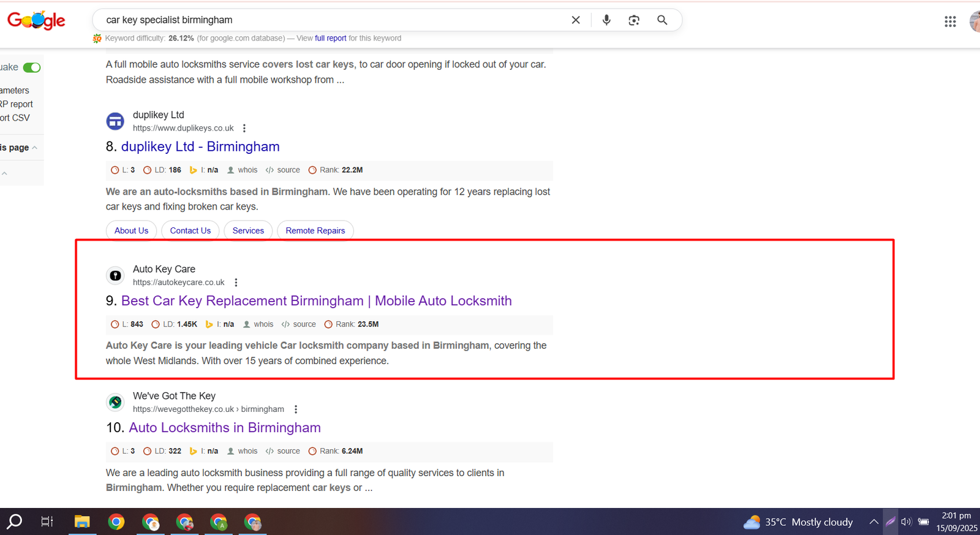This screenshot has width=980, height=535.
Task: Clear the search box with X
Action: (576, 20)
